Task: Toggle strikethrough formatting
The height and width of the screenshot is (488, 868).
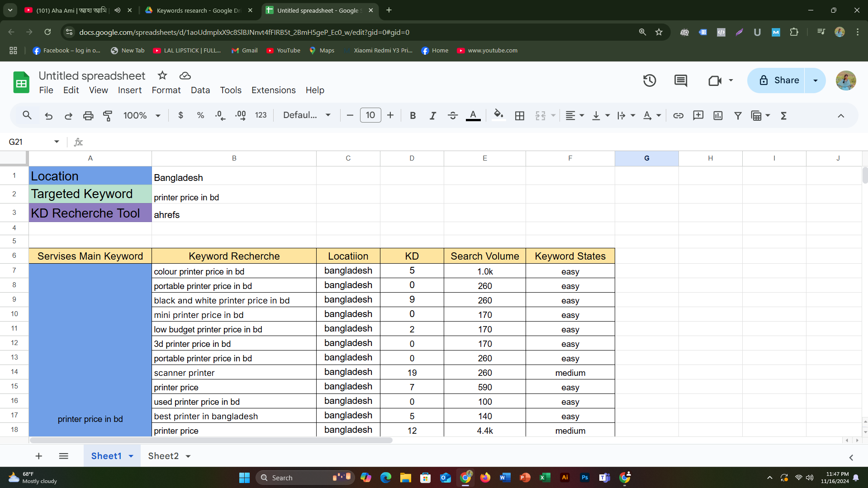Action: coord(452,116)
